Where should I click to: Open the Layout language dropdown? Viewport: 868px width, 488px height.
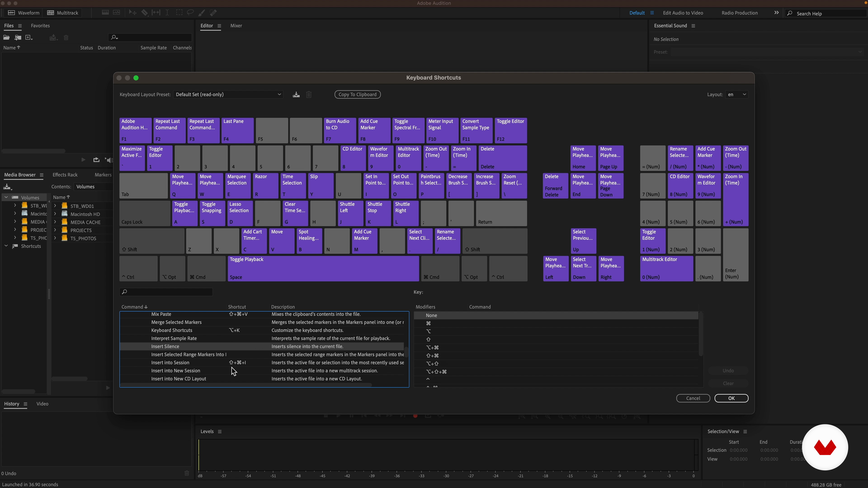coord(737,95)
